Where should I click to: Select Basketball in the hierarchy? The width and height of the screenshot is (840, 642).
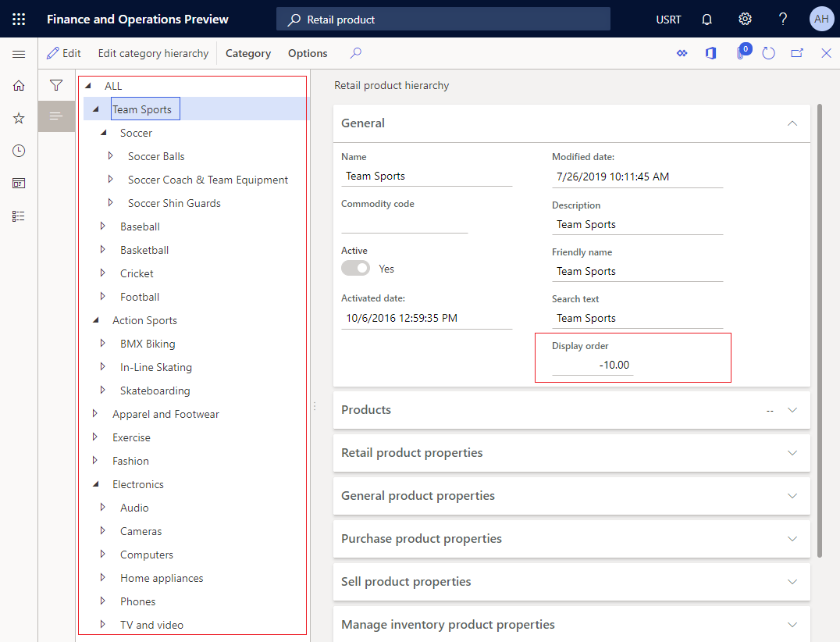[x=144, y=250]
